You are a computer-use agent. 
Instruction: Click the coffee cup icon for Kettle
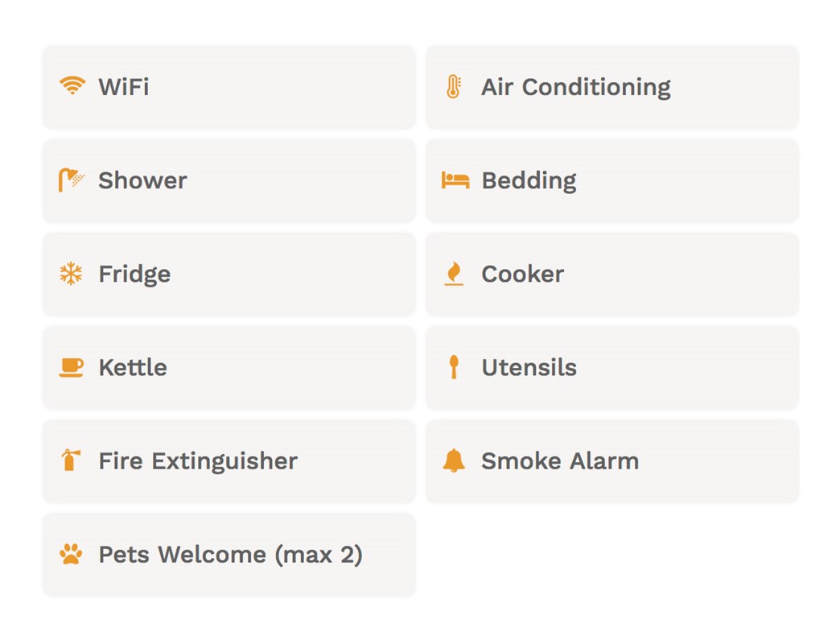(x=72, y=368)
